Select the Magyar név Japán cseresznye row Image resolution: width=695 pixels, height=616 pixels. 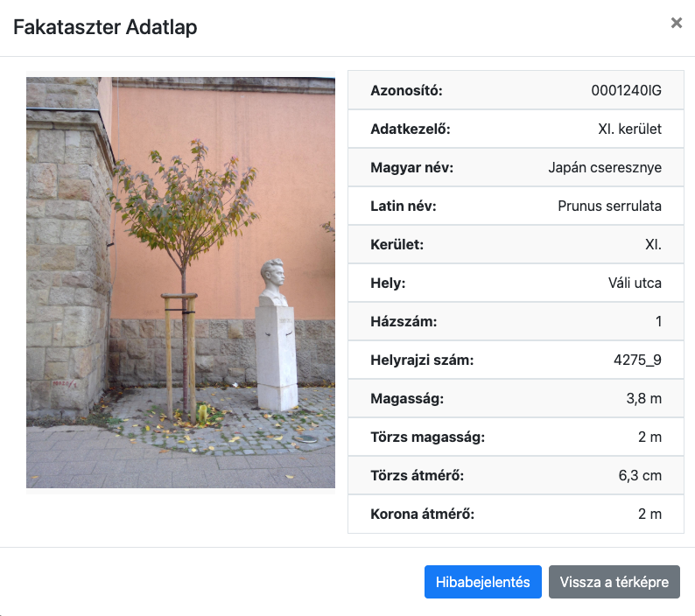(516, 167)
